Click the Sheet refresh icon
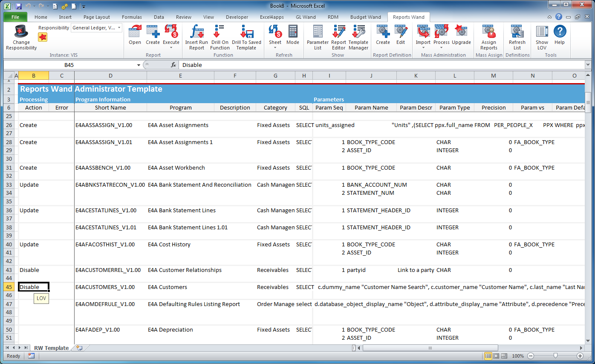Image resolution: width=595 pixels, height=364 pixels. click(x=275, y=32)
